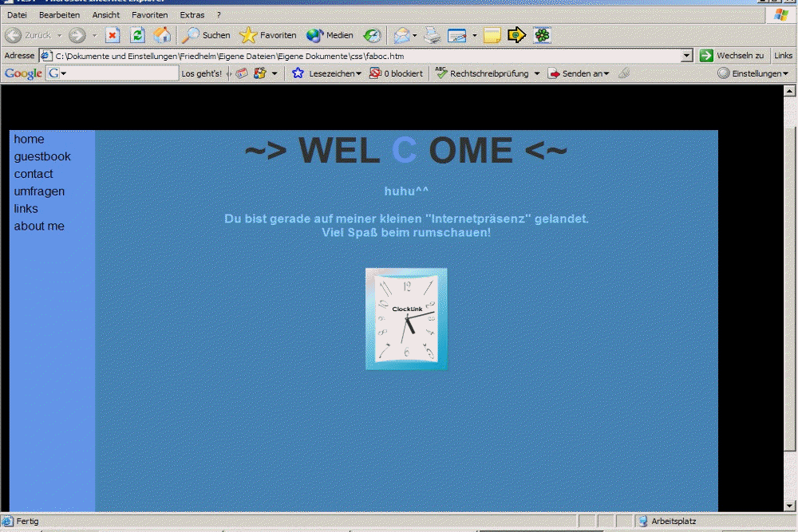798x532 pixels.
Task: Open the Favoriten star panel
Action: (268, 35)
